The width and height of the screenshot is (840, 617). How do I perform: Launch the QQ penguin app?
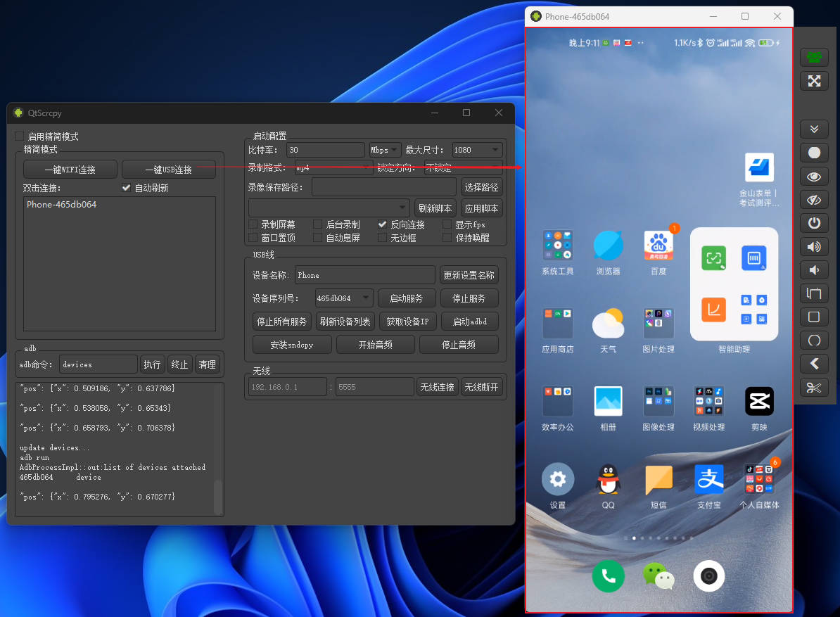pos(608,480)
